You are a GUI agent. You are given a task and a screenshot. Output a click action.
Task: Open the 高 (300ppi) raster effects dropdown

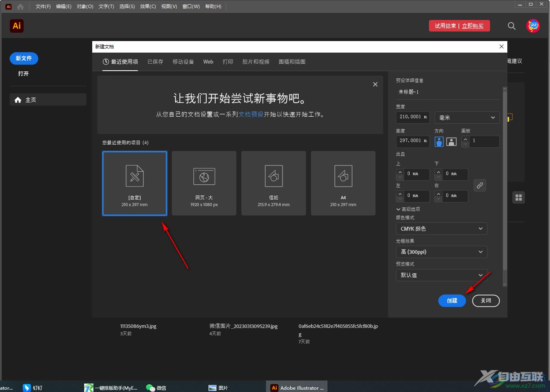[442, 252]
